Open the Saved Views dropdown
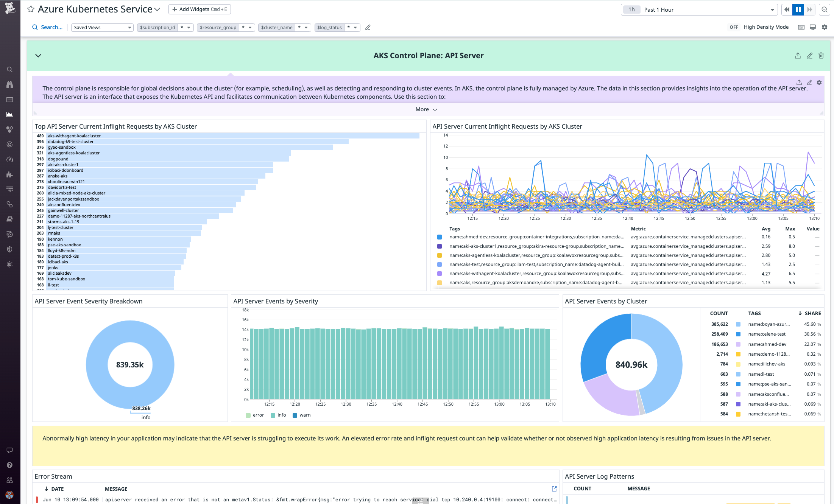 tap(102, 27)
